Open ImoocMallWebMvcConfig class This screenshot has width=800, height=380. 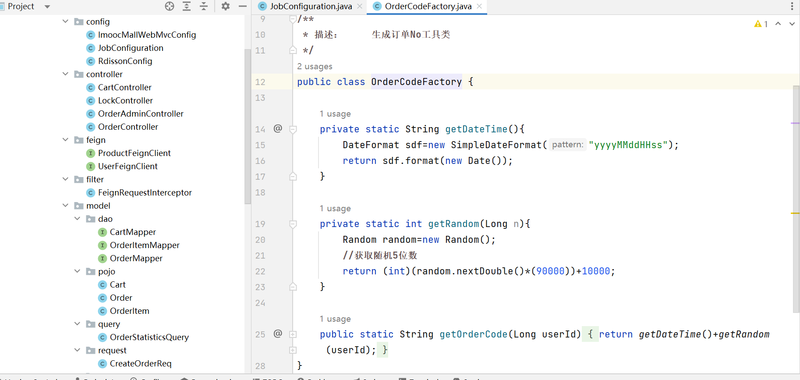click(147, 35)
